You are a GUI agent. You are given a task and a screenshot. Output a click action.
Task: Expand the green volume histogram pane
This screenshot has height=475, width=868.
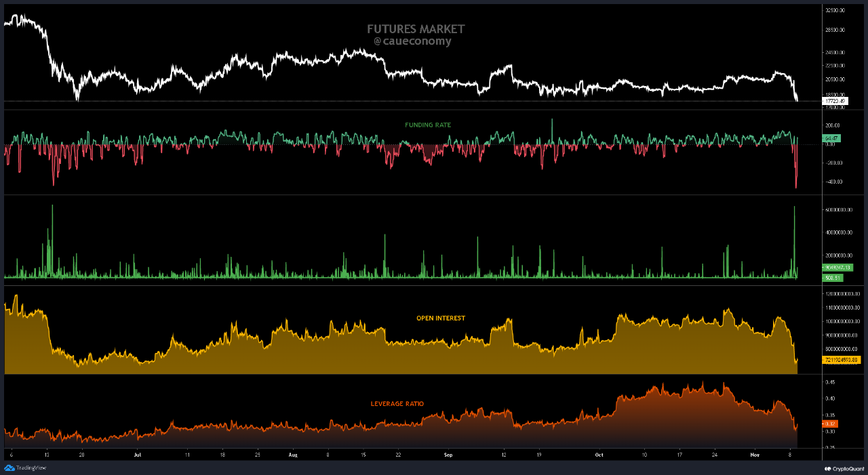click(x=407, y=241)
